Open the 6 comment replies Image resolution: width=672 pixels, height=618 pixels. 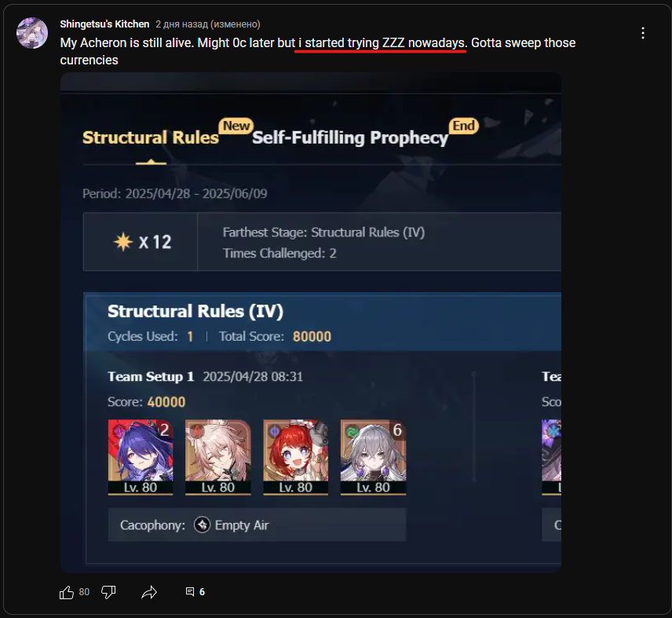195,592
